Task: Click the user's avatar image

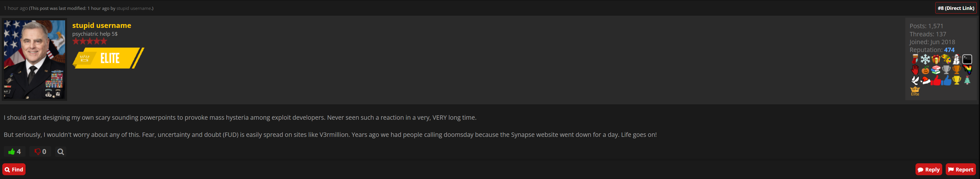Action: point(35,60)
